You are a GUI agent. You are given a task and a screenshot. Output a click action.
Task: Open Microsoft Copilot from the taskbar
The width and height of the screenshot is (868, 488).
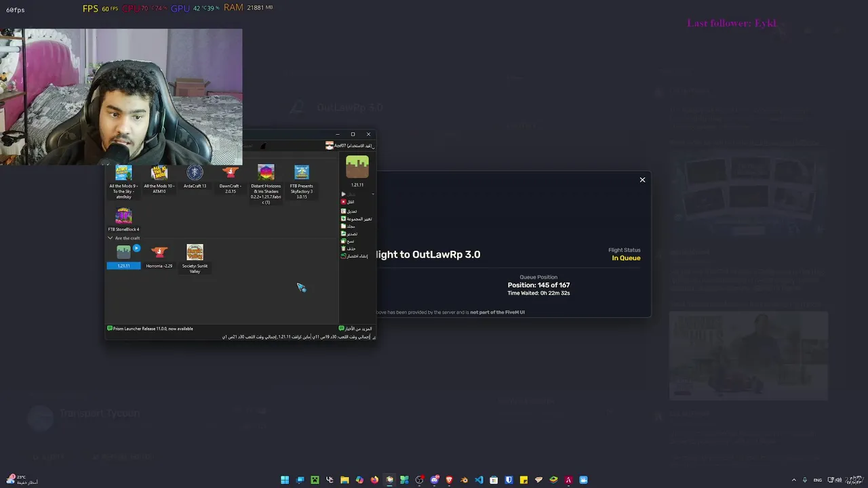(x=359, y=480)
